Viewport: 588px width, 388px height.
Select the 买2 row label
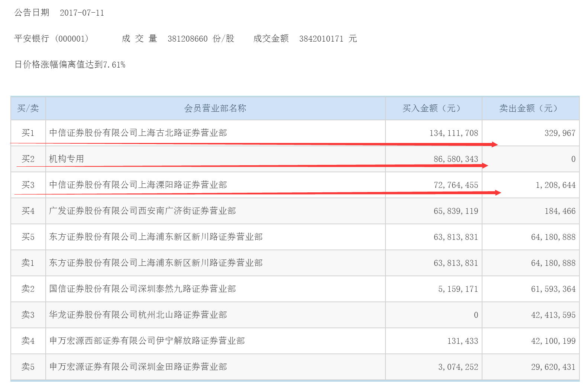coord(28,159)
